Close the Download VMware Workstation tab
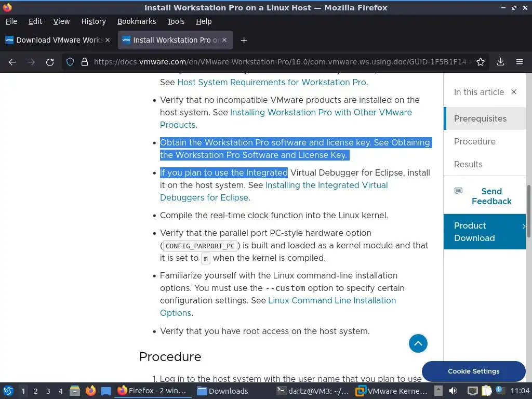This screenshot has height=399, width=532. point(108,40)
